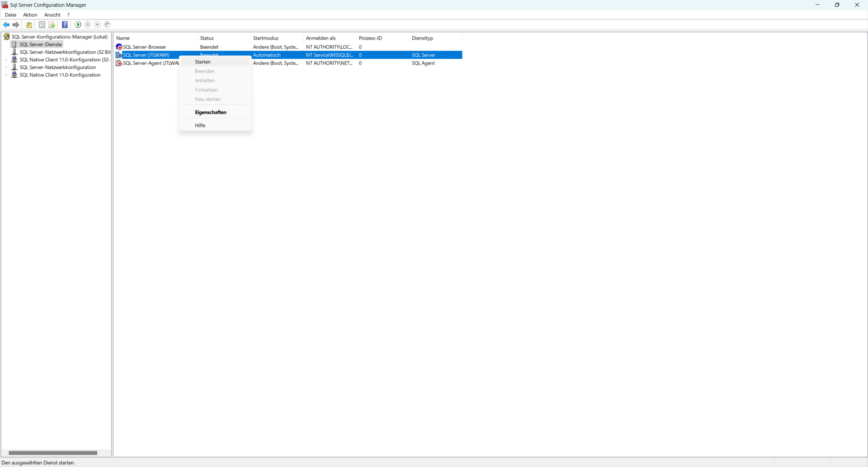
Task: Open the Aktion menu
Action: click(x=30, y=15)
